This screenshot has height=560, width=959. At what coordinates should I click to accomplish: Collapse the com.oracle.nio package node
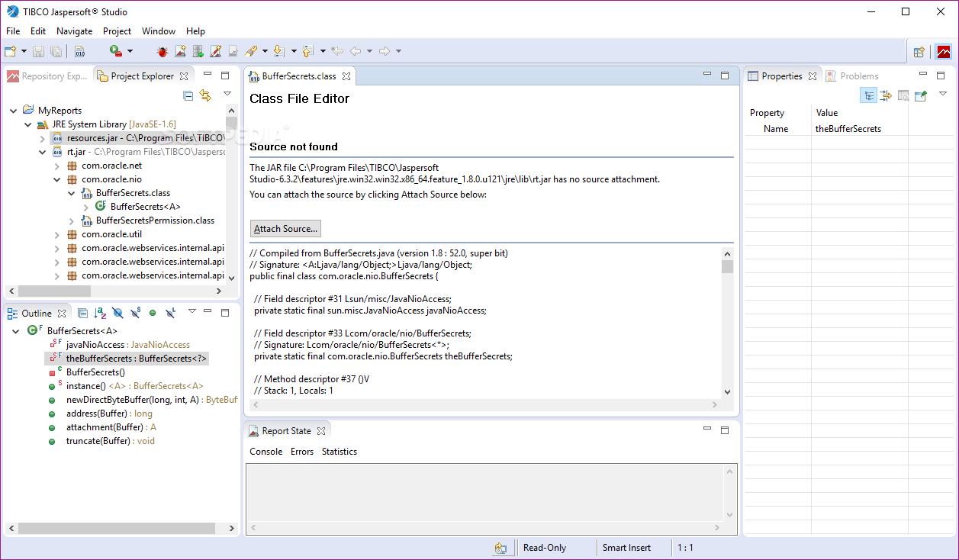click(57, 180)
